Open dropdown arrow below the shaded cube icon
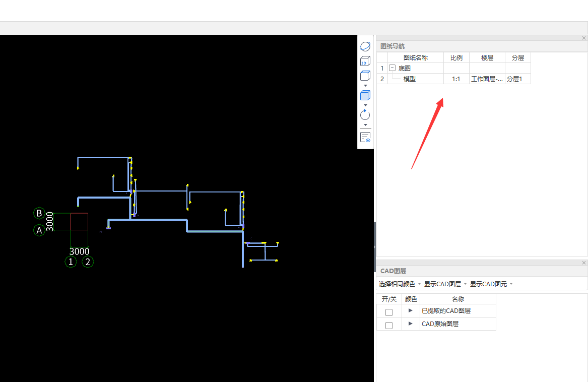 pos(365,105)
